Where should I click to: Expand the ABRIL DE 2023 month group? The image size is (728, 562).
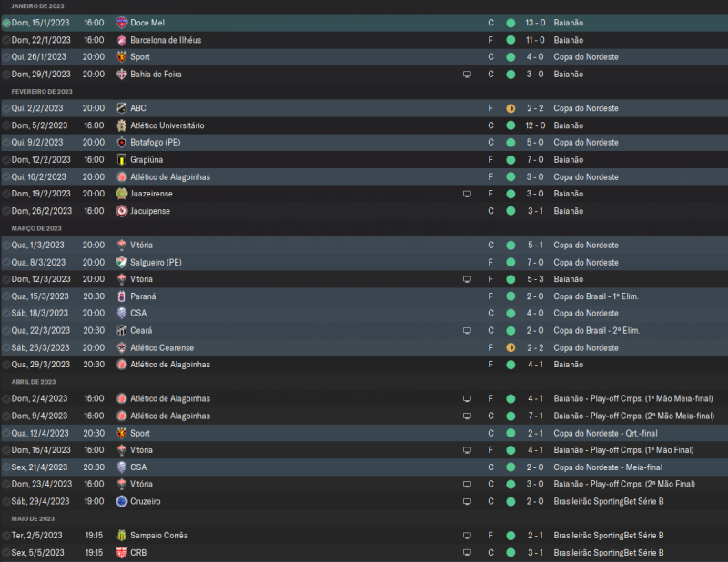(34, 382)
